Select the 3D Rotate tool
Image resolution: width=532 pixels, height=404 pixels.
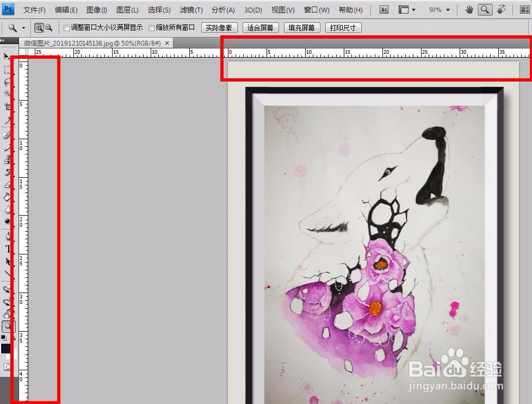click(7, 289)
